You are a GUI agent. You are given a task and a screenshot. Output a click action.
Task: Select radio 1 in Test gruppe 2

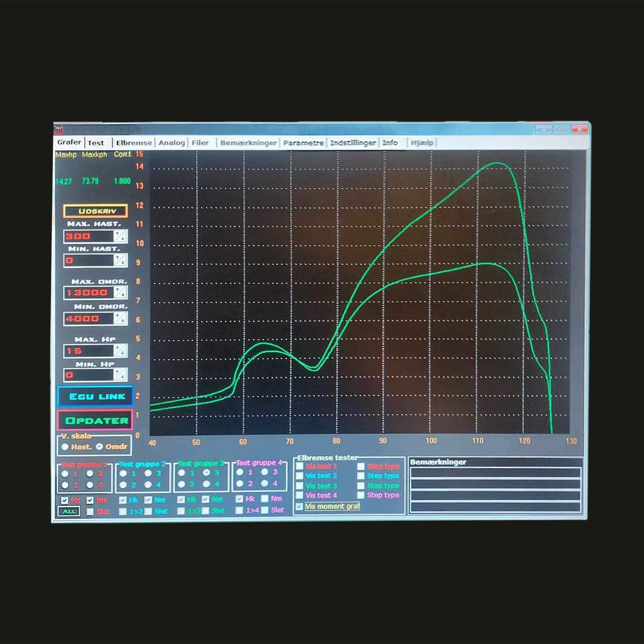point(123,473)
